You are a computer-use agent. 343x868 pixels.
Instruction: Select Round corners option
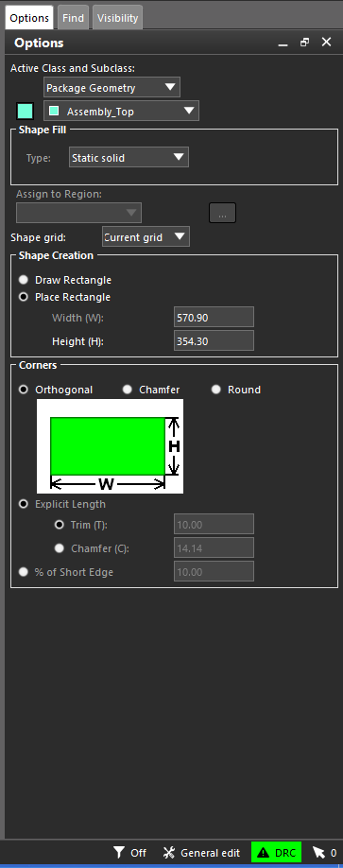[x=215, y=390]
